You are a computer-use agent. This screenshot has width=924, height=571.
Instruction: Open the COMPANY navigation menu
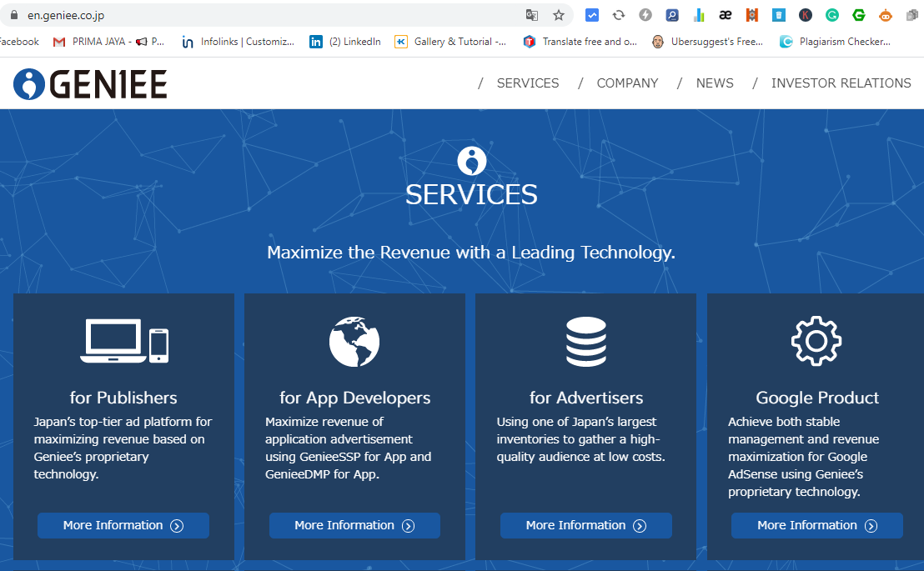627,83
